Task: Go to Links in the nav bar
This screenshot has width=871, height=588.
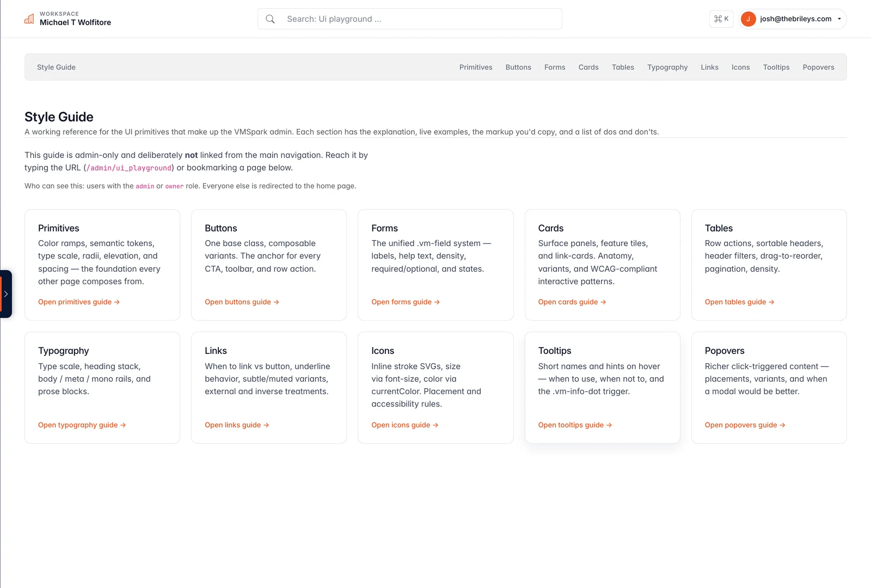Action: [710, 68]
